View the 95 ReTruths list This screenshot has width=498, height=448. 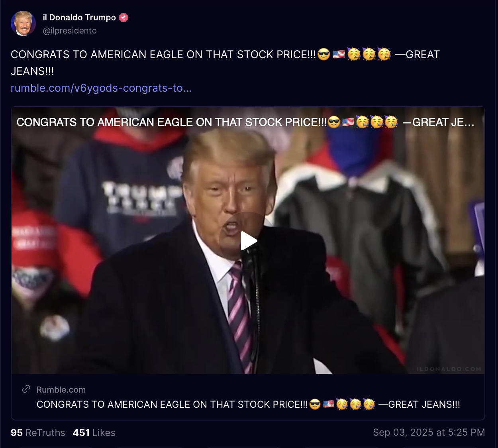point(38,433)
